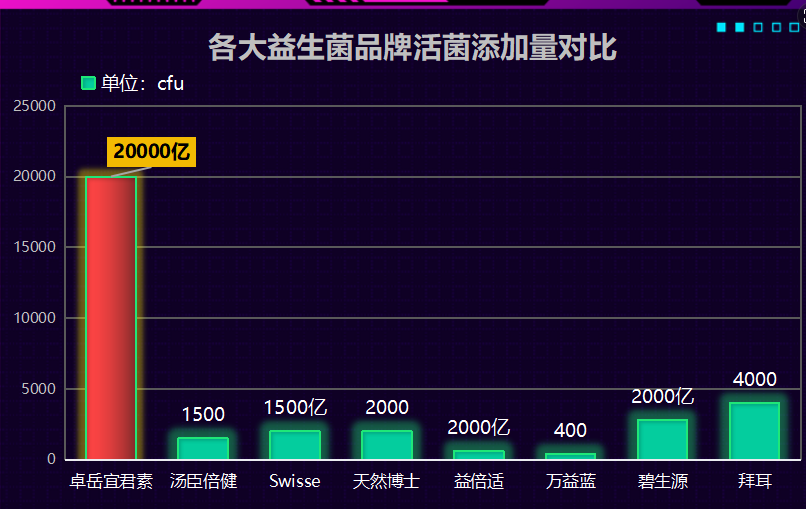
Task: Click the 2000亿 value above 碧生源
Action: (x=663, y=396)
